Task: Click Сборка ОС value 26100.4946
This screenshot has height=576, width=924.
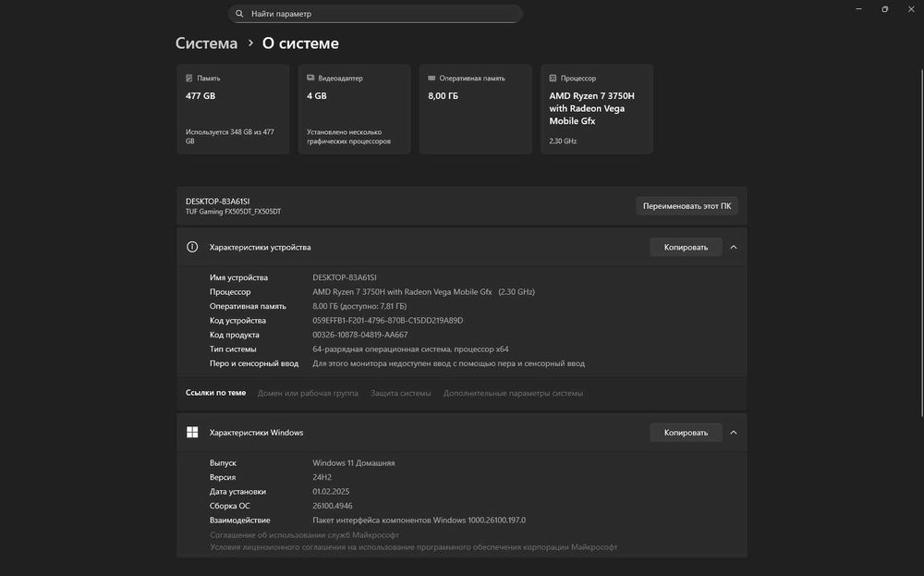Action: pos(333,506)
